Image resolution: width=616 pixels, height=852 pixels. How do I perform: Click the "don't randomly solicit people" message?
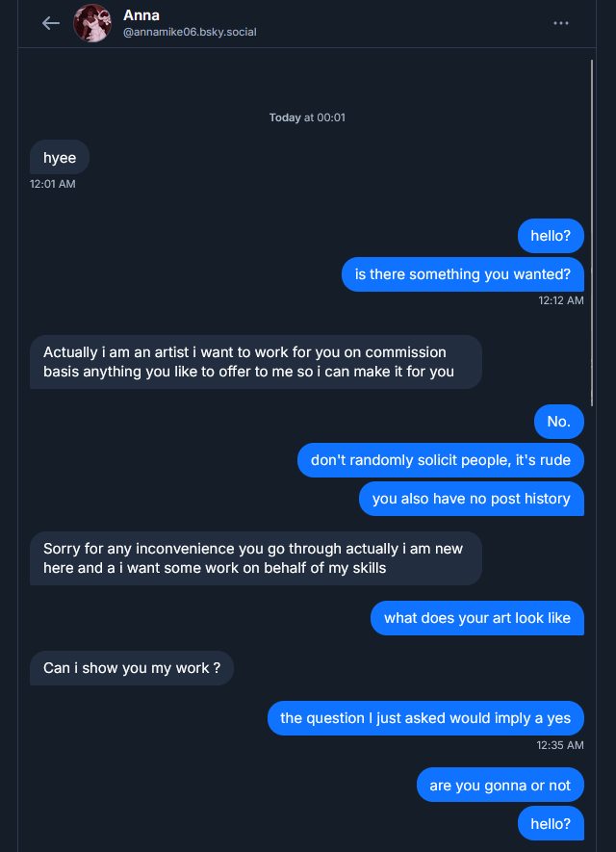[441, 460]
